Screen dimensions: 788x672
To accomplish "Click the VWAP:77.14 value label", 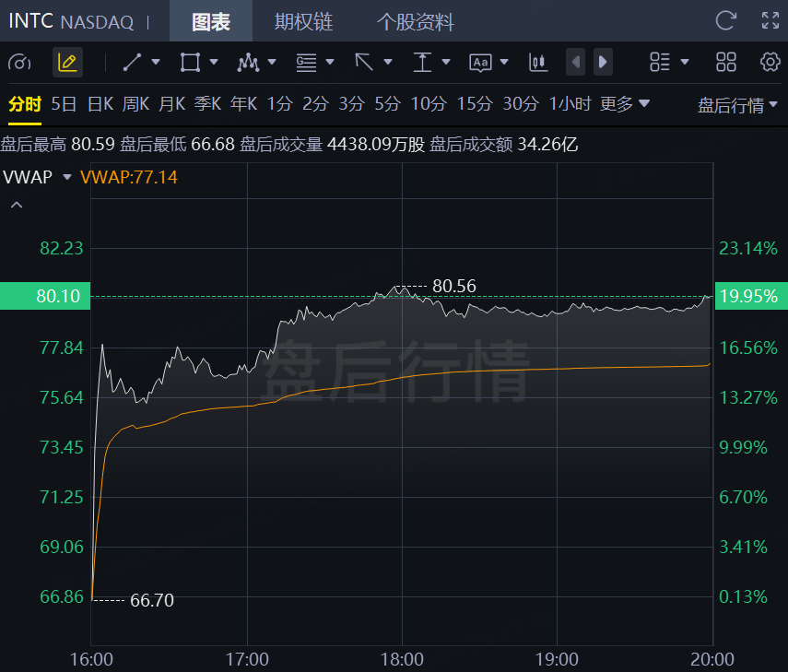I will pyautogui.click(x=129, y=177).
